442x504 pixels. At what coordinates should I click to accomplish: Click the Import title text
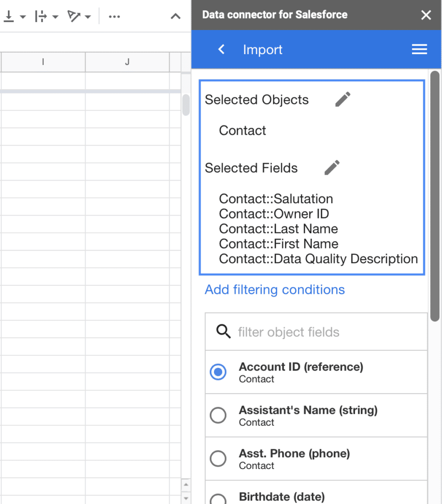[x=263, y=50]
